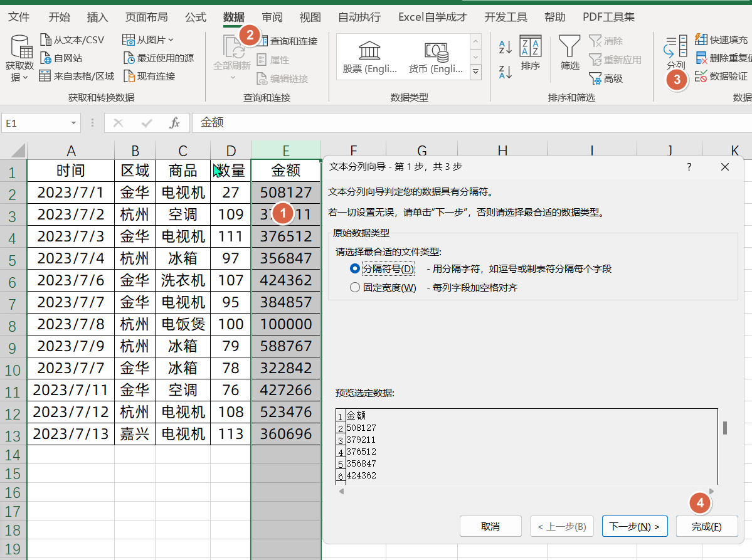The height and width of the screenshot is (560, 752).
Task: Click preview horizontal scroll left arrow
Action: (341, 492)
